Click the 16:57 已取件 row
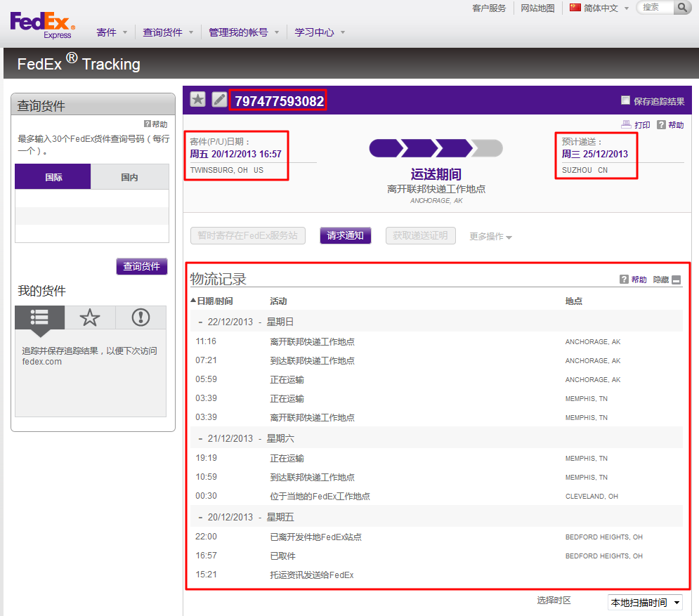 (436, 556)
